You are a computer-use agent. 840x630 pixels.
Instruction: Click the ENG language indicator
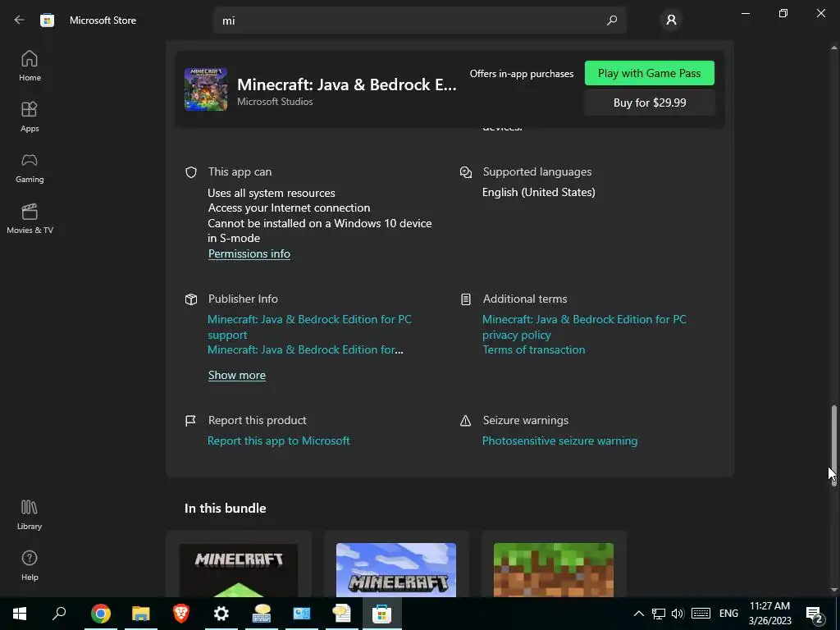tap(728, 614)
